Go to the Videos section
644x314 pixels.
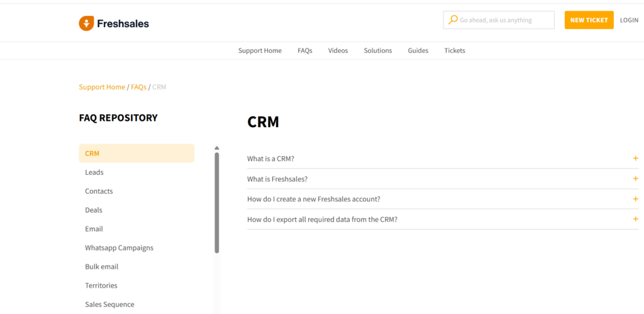[338, 50]
